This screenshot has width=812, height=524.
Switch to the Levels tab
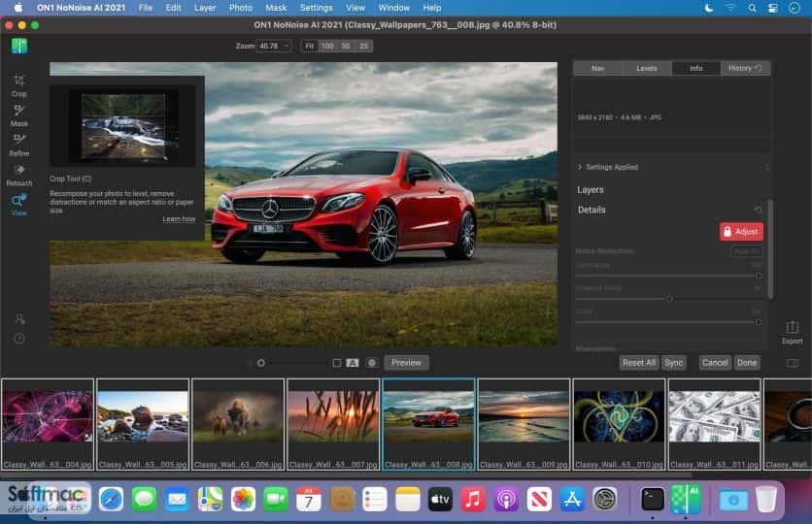[646, 68]
